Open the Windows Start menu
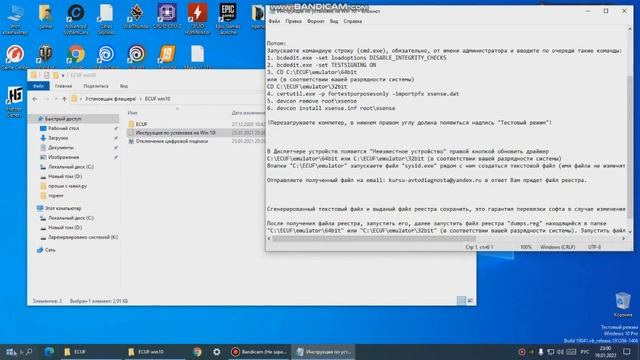 [11, 352]
